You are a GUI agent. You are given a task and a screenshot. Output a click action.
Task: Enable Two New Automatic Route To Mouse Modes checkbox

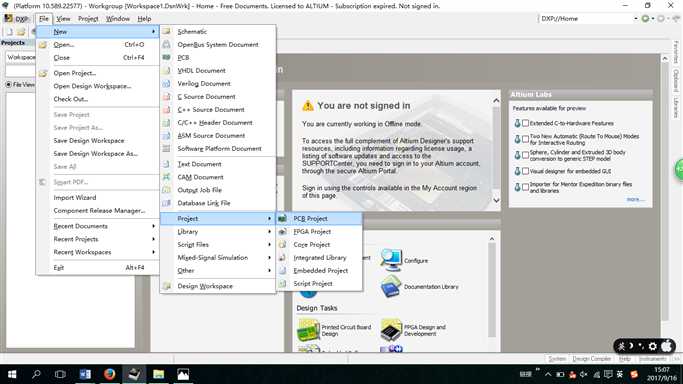point(526,139)
